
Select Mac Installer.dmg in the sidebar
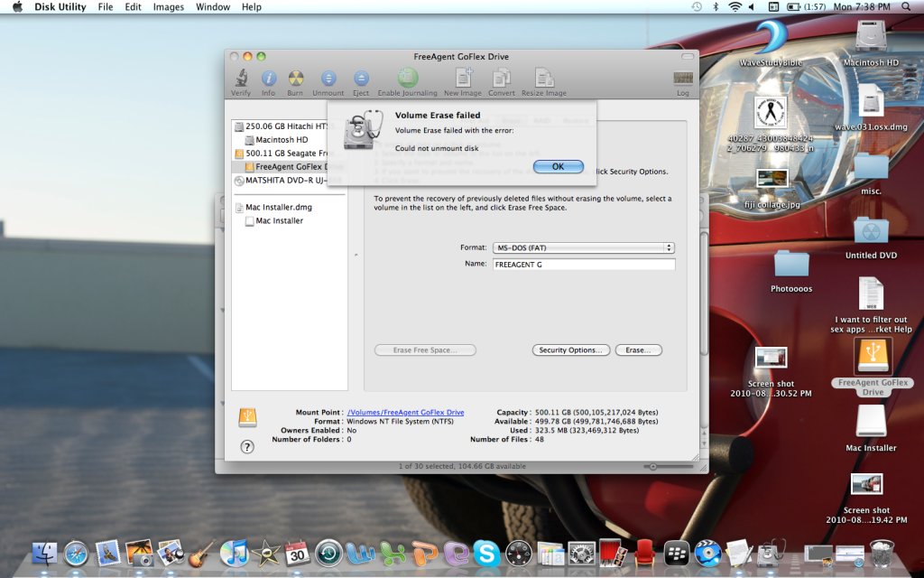pos(273,208)
